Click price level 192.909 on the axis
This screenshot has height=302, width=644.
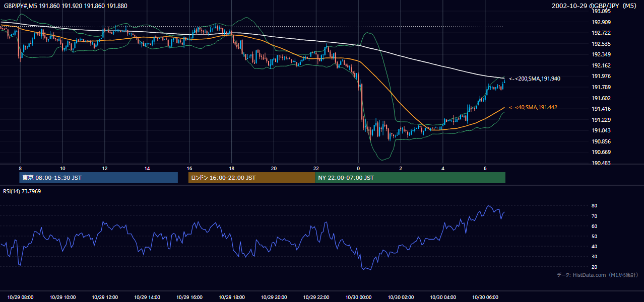(601, 22)
